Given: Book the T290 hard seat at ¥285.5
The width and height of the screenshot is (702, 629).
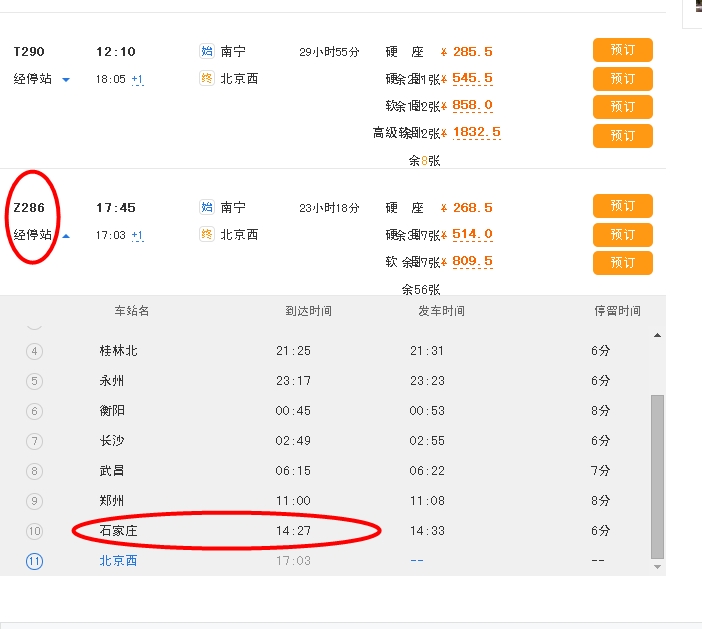Looking at the screenshot, I should tap(622, 51).
